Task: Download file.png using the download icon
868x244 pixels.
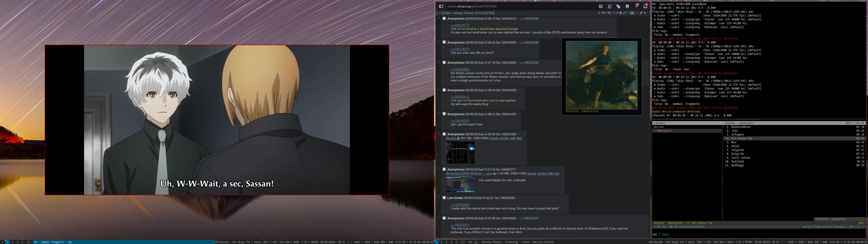Action: pos(458,138)
